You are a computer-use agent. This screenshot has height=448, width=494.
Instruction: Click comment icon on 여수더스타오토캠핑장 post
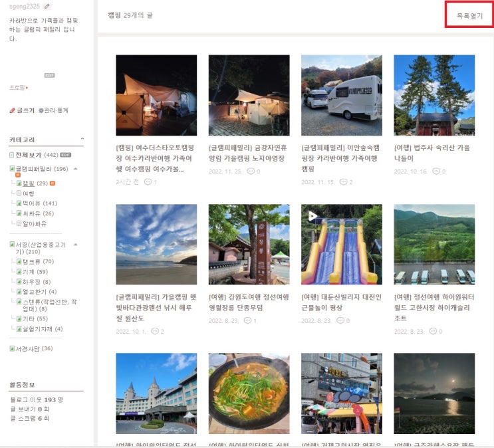(148, 181)
